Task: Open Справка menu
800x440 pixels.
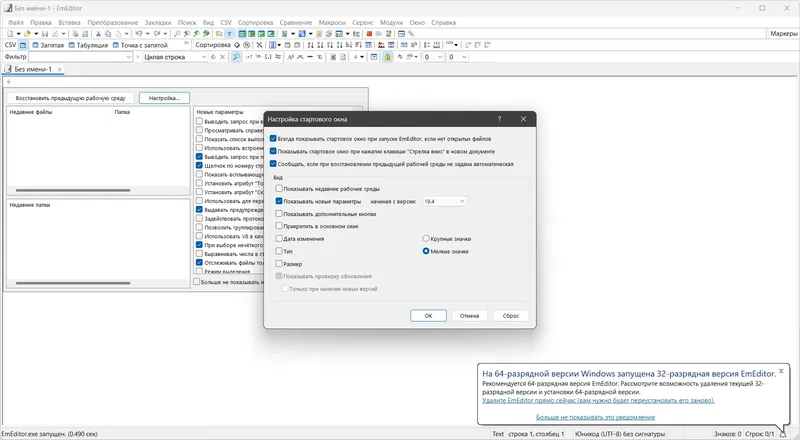Action: (443, 22)
